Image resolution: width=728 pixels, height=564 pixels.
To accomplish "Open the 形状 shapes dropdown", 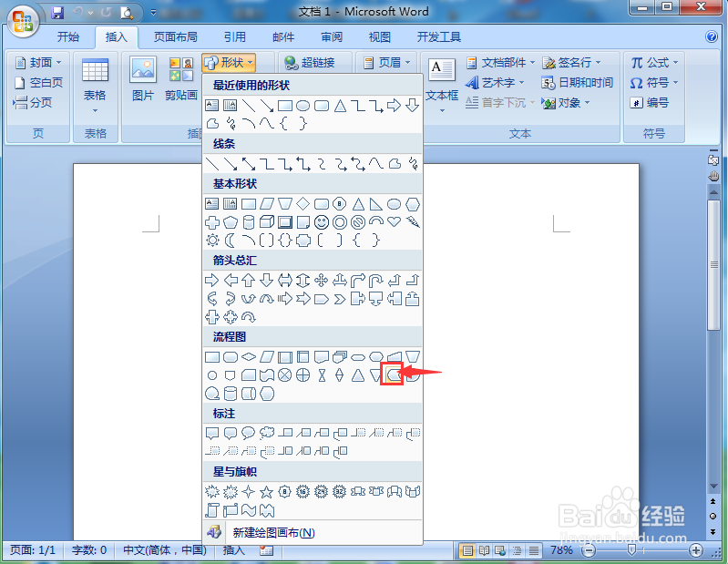I will tap(229, 62).
